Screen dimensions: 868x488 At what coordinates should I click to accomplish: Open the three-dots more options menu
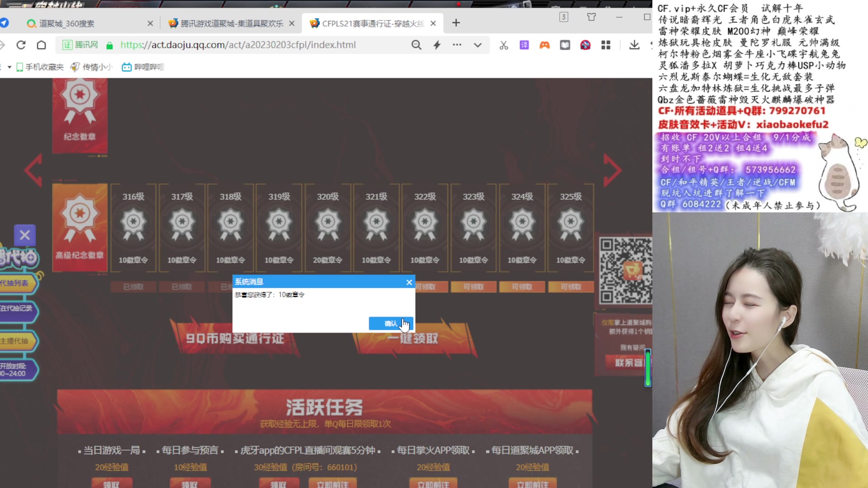click(x=457, y=45)
